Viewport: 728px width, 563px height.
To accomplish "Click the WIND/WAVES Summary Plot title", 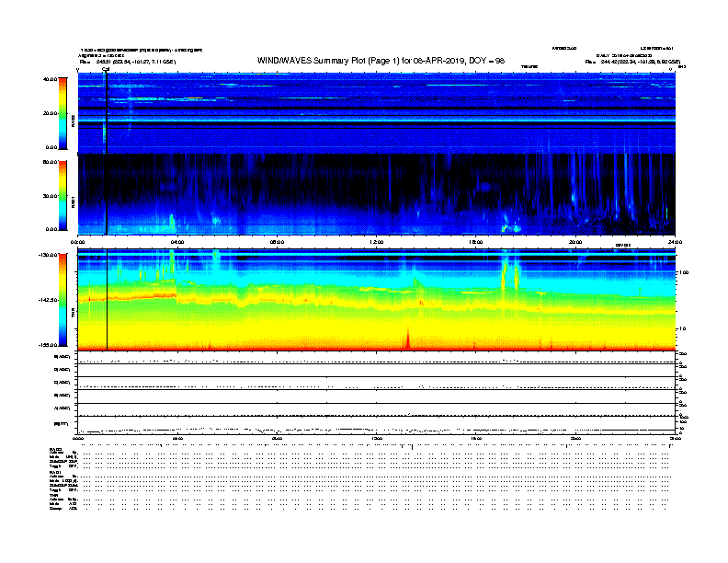I will coord(381,61).
